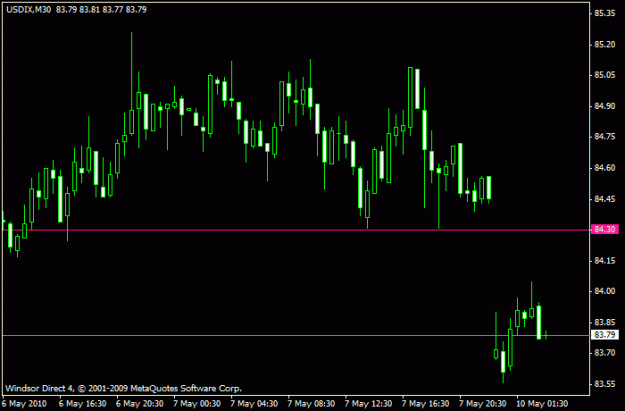Click the 85.20 price scale label
This screenshot has width=625, height=411.
tap(604, 44)
